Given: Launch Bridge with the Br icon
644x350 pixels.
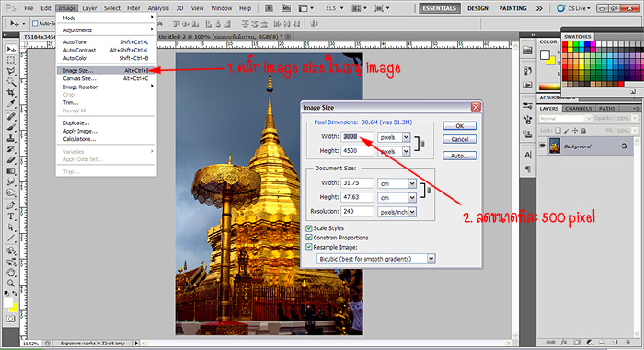Looking at the screenshot, I should coord(269,8).
